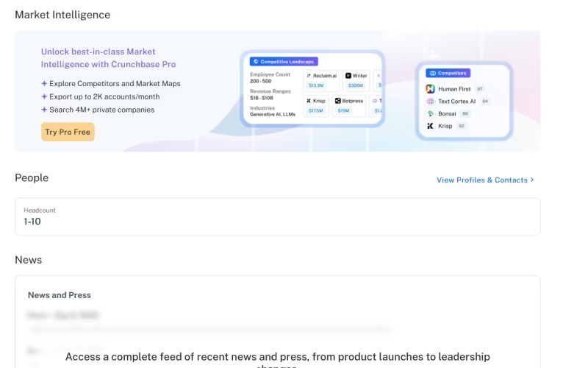Image resolution: width=588 pixels, height=368 pixels.
Task: Click 'Employee Count 200-500' text
Action: (x=270, y=78)
